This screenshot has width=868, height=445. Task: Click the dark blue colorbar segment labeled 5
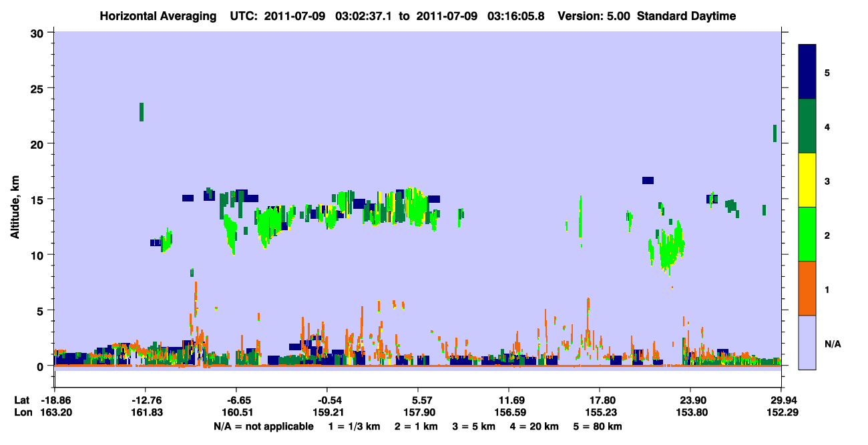pyautogui.click(x=807, y=72)
